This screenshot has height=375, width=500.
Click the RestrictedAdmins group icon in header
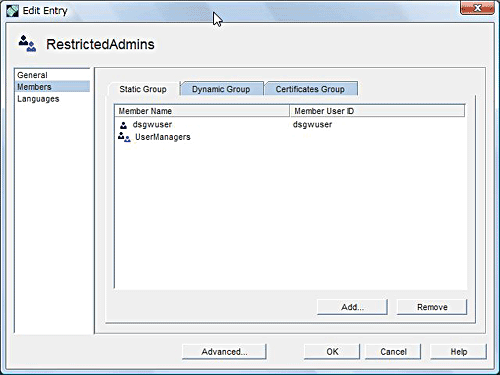(x=27, y=44)
